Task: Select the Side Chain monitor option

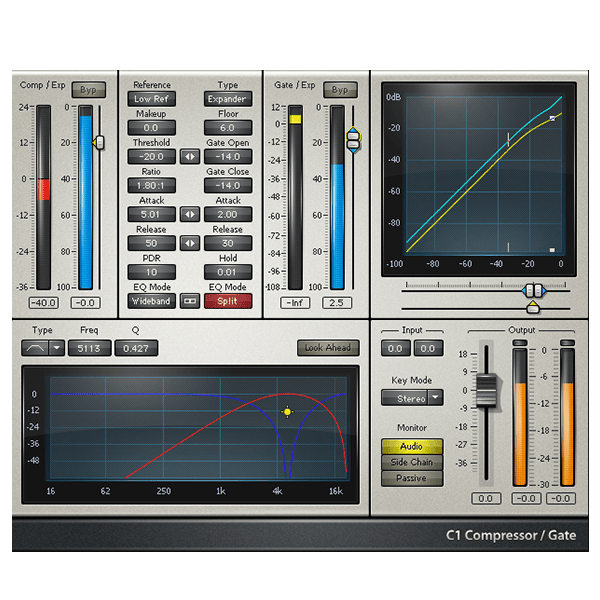Action: point(412,462)
